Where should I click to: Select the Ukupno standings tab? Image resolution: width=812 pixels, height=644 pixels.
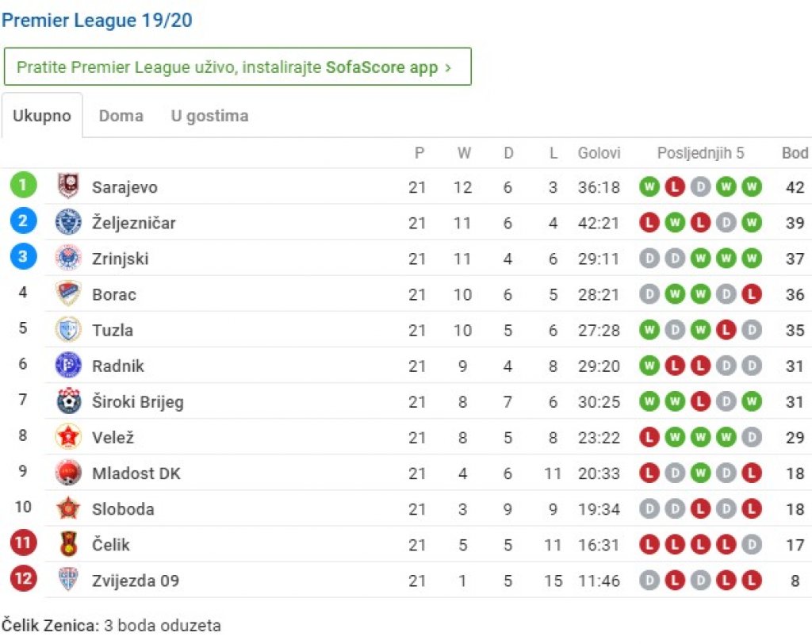pyautogui.click(x=42, y=116)
